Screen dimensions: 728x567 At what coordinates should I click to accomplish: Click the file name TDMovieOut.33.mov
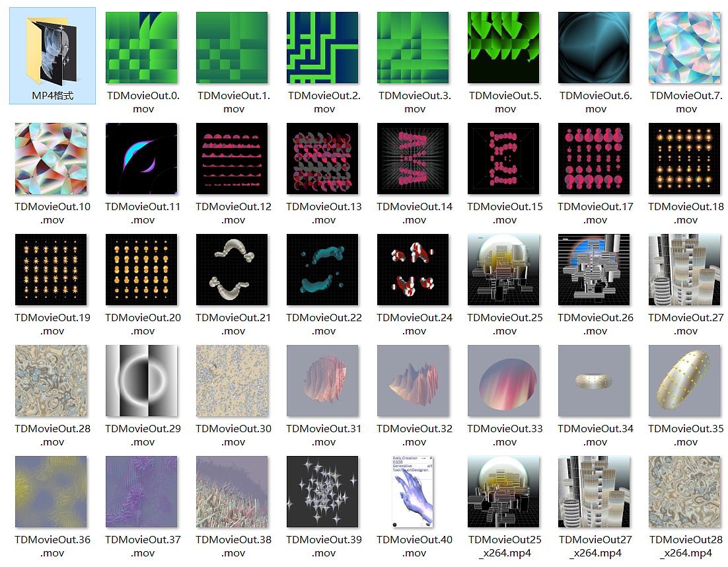(x=505, y=435)
